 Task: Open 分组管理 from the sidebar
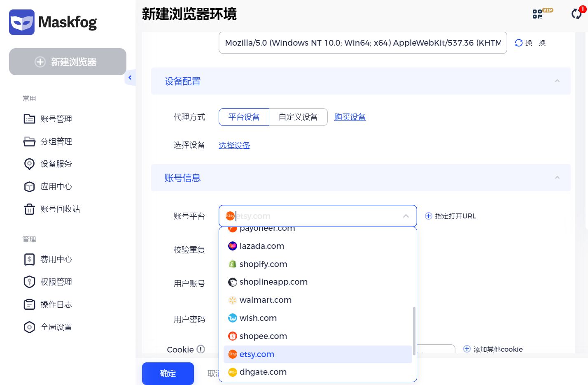[56, 141]
